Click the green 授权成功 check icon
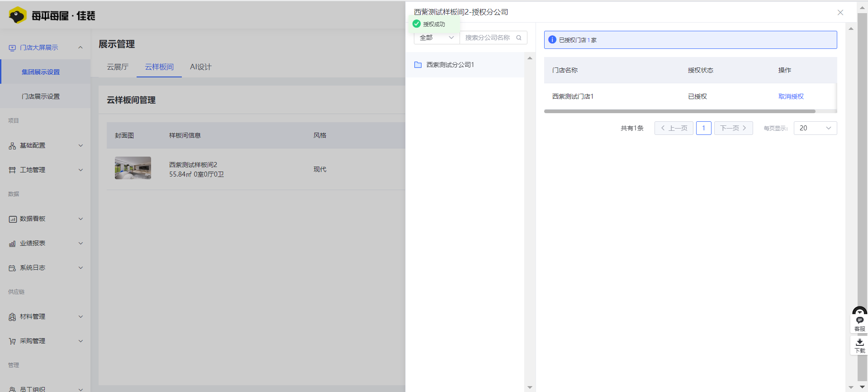Viewport: 868px width, 392px height. click(x=417, y=24)
